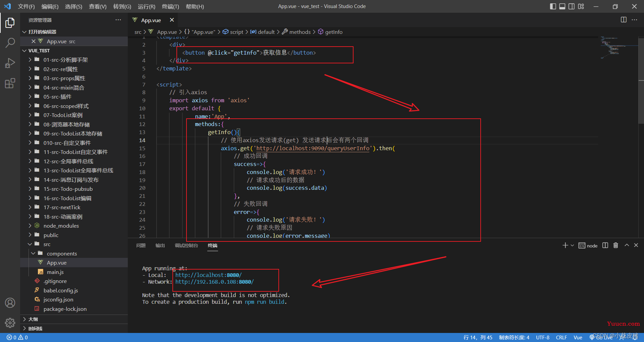
Task: Collapse the src folder
Action: [x=74, y=244]
